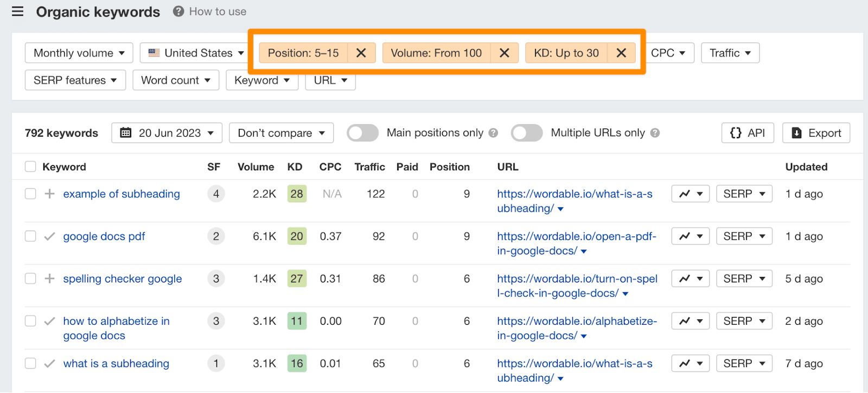Screen dimensions: 868x393
Task: Open the hamburger menu icon
Action: (18, 11)
